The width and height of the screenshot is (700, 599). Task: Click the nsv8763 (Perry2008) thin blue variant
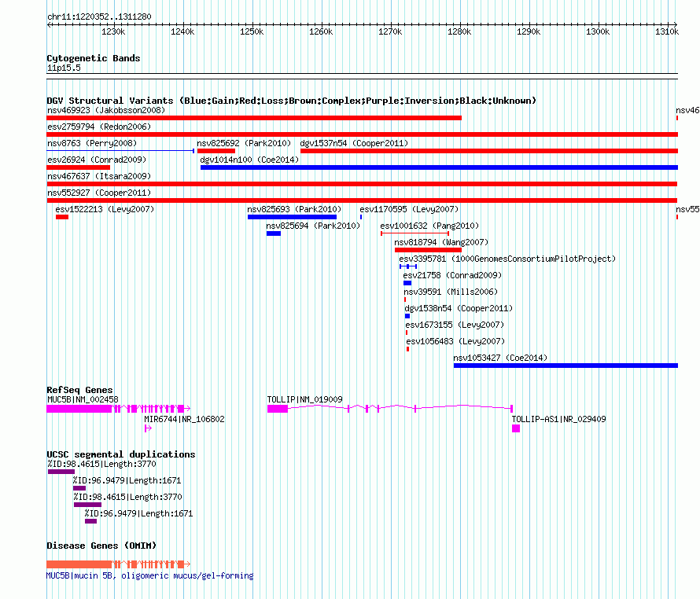coord(120,151)
